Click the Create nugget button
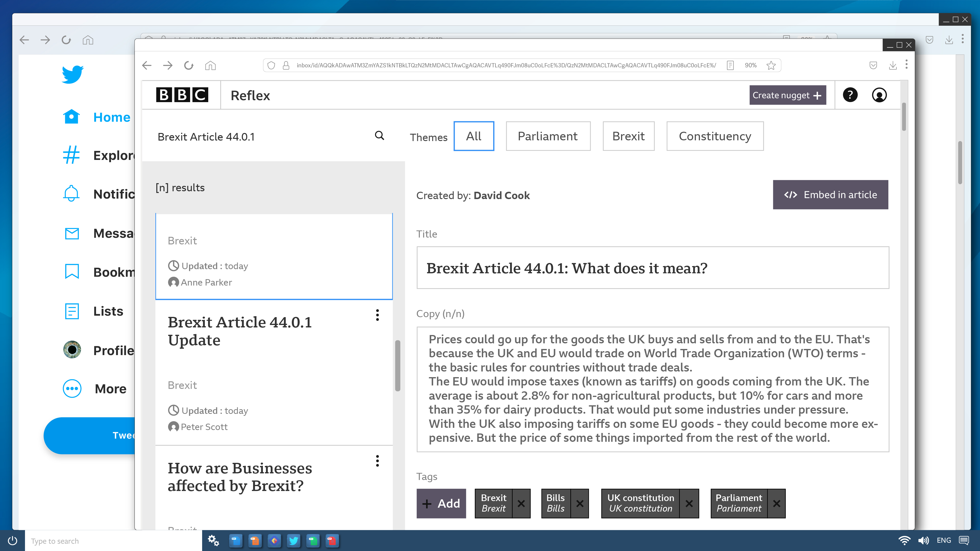This screenshot has height=551, width=980. click(787, 95)
